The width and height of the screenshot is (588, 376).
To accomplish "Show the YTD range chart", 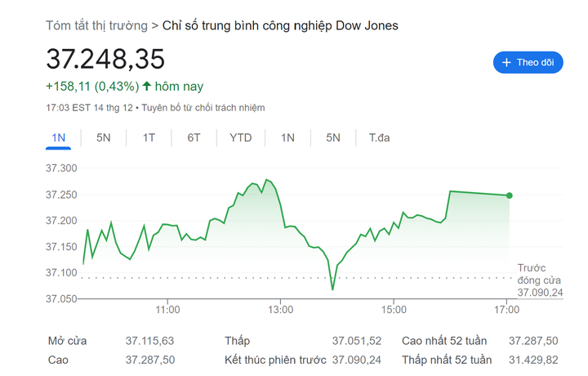I will coord(241,137).
